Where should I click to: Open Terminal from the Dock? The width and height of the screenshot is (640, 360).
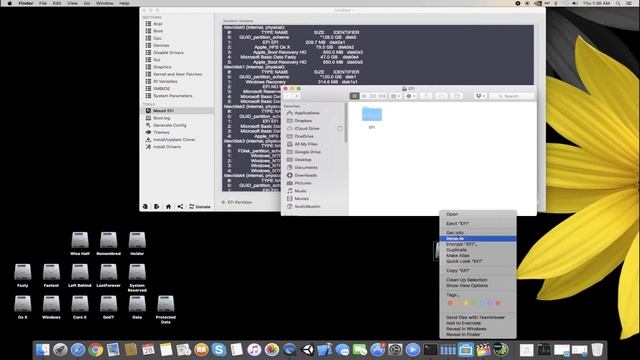[430, 350]
